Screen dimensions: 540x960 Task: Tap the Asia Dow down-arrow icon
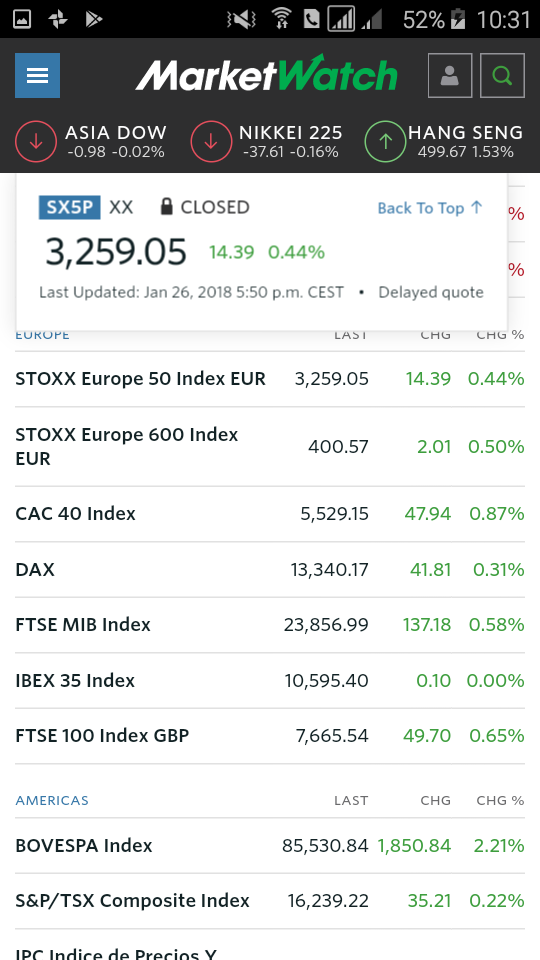click(36, 141)
